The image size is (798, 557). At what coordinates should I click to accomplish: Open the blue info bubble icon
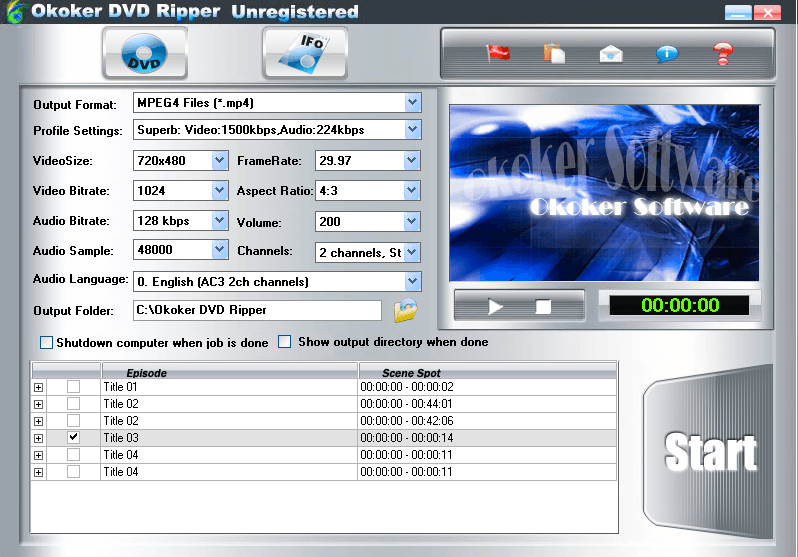coord(667,53)
